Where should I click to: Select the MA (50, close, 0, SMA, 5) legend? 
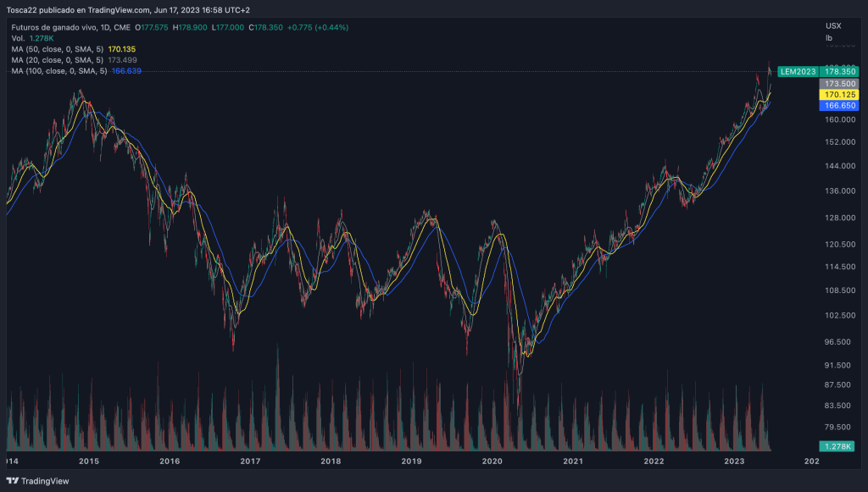[58, 49]
